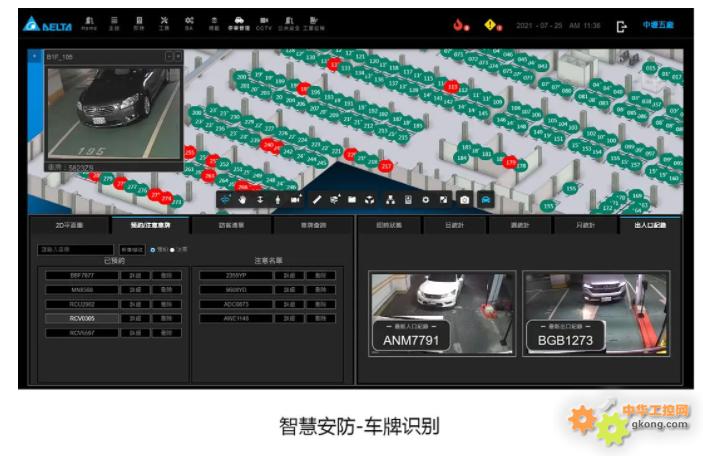This screenshot has width=703, height=456.
Task: Select the first radio option beside search
Action: [152, 249]
